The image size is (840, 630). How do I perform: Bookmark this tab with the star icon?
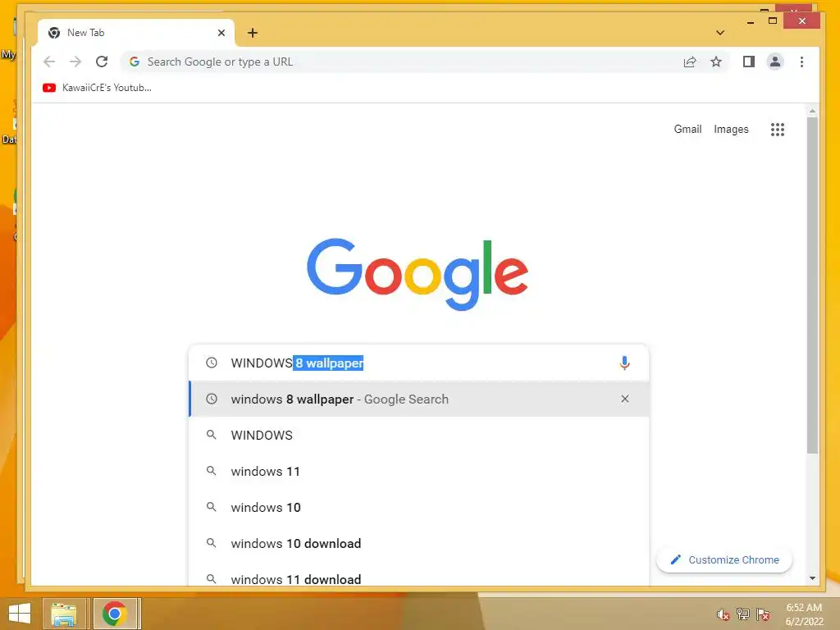click(716, 62)
